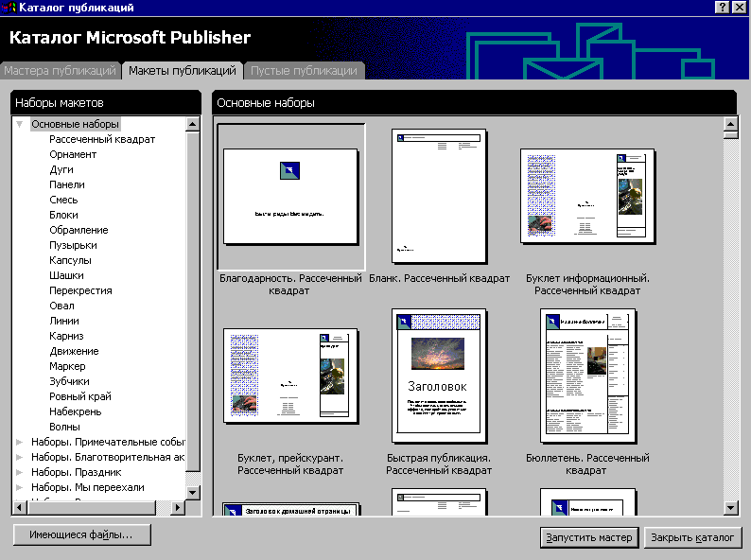Viewport: 751px width, 560px height.
Task: Click tree list scroll up arrow
Action: pyautogui.click(x=193, y=124)
